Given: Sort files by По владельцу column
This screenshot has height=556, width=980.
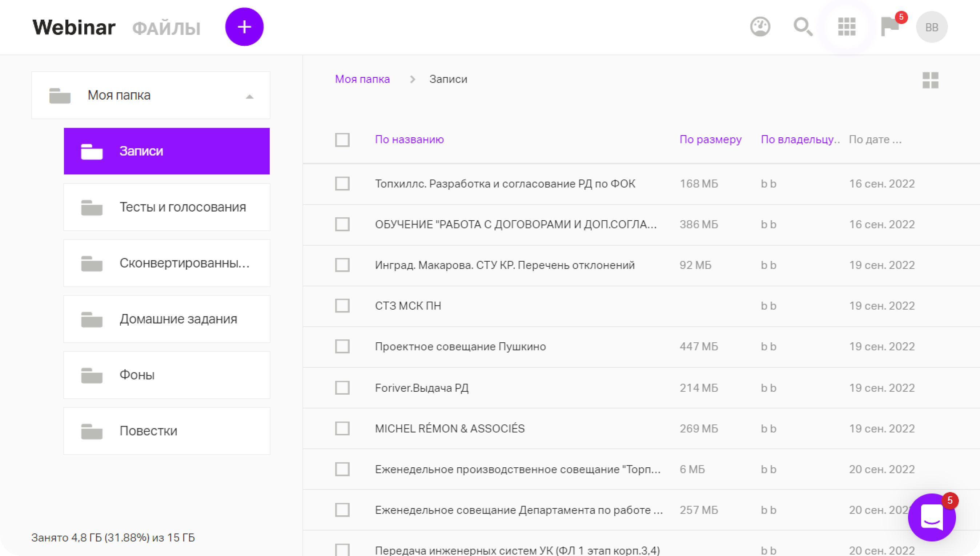Looking at the screenshot, I should 800,140.
